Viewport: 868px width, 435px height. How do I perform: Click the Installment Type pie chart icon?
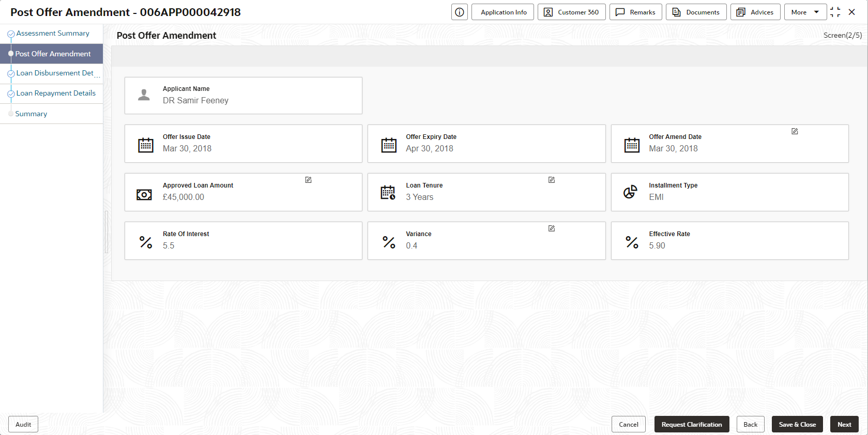pos(630,192)
